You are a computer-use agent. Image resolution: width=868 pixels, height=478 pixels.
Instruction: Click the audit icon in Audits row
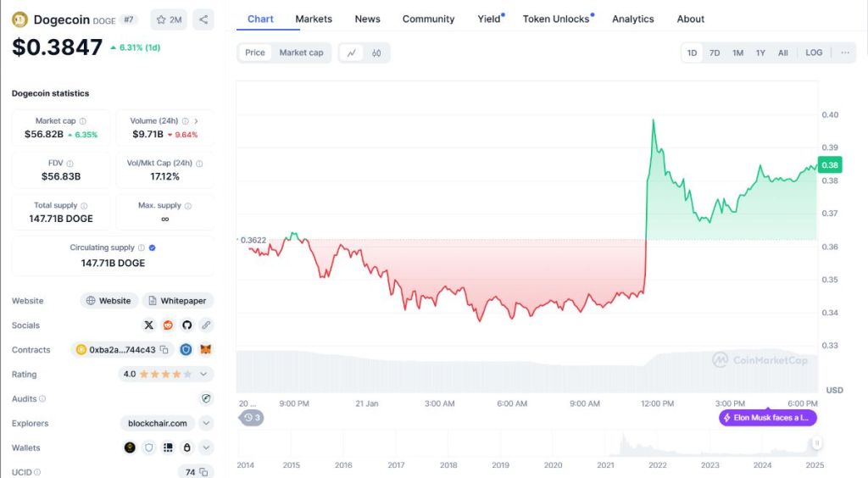[x=206, y=398]
